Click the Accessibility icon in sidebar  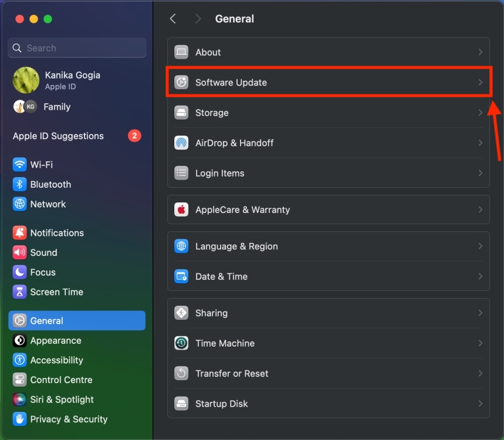[19, 360]
